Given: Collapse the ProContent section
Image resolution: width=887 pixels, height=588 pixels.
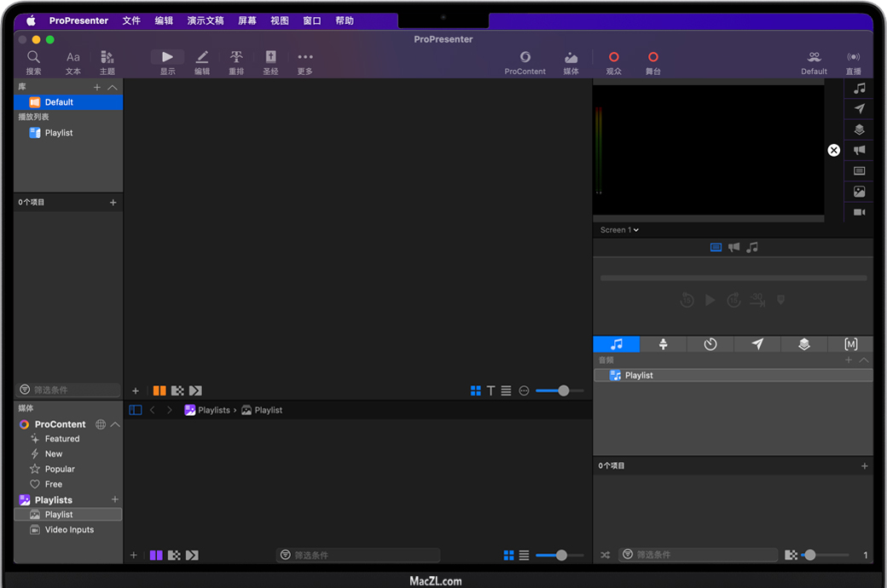Looking at the screenshot, I should (115, 424).
